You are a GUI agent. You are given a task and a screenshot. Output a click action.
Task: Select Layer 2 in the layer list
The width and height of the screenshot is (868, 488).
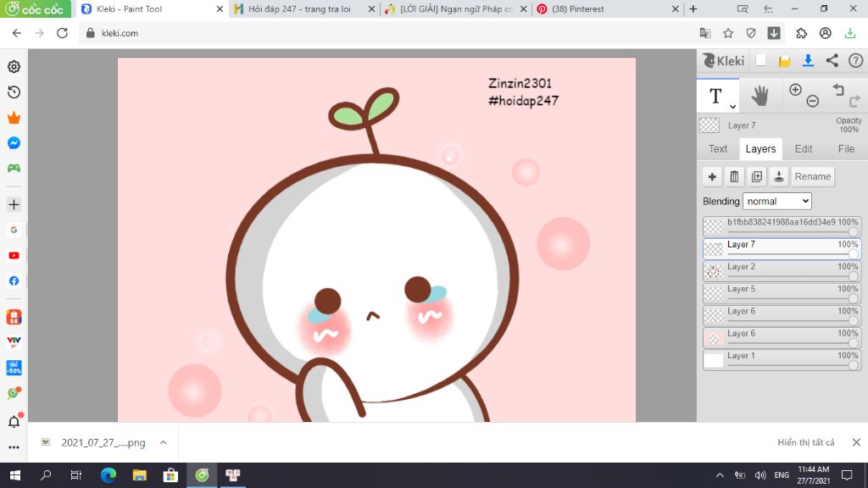click(782, 270)
